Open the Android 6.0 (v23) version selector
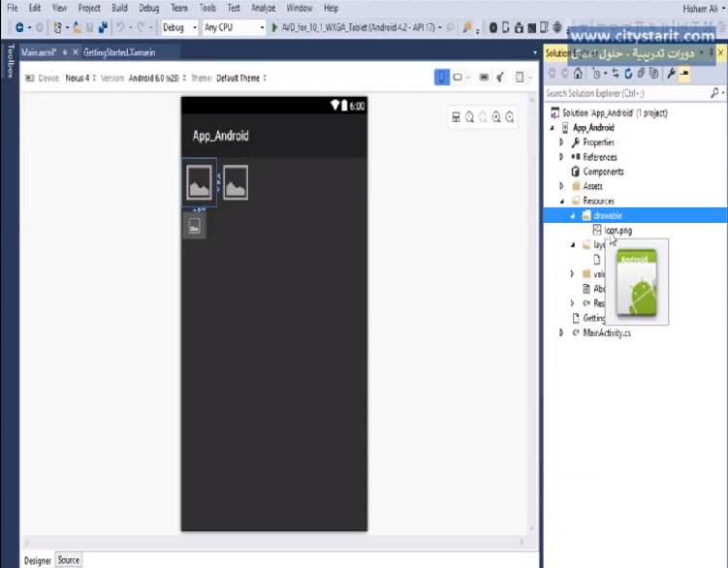The height and width of the screenshot is (568, 728). [x=157, y=78]
